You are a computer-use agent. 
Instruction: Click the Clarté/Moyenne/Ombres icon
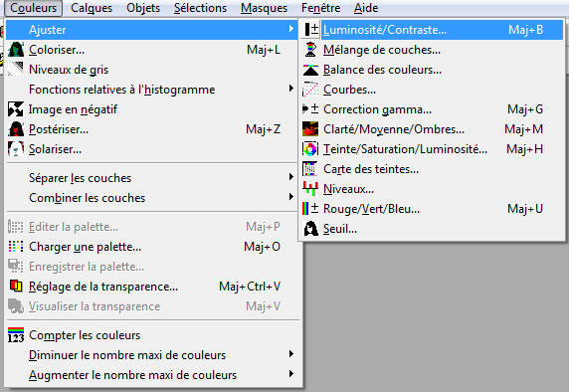[x=310, y=129]
